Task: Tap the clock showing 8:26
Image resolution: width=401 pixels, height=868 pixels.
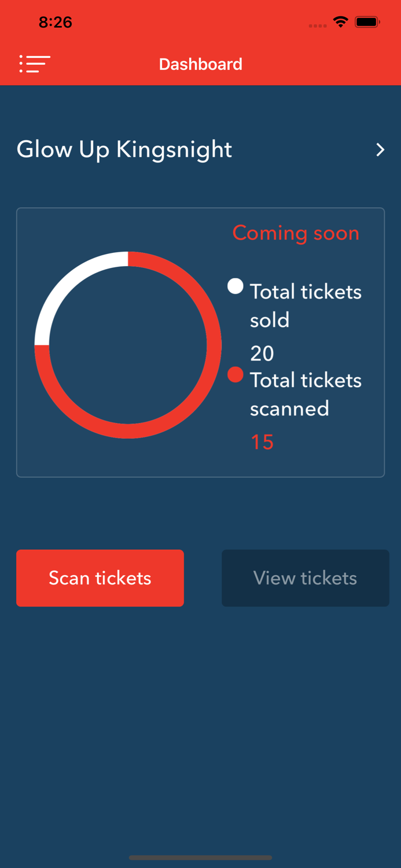Action: pos(56,22)
